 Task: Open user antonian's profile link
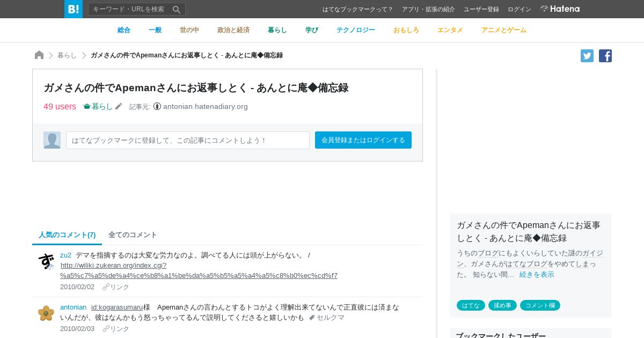tap(73, 307)
